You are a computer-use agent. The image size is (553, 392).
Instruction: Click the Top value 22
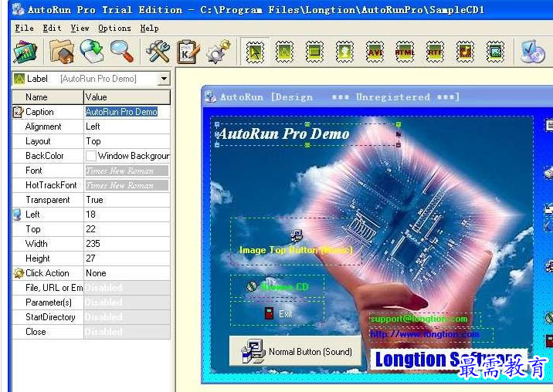pos(127,229)
